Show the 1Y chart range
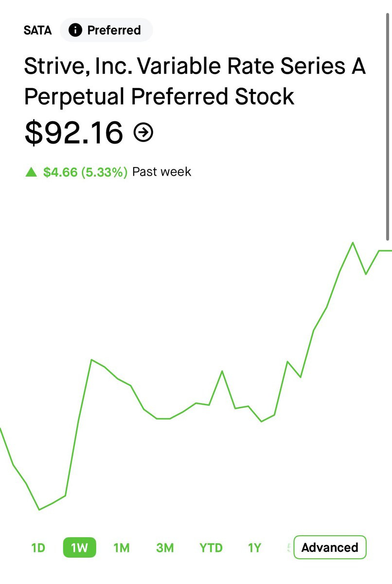 pos(254,547)
